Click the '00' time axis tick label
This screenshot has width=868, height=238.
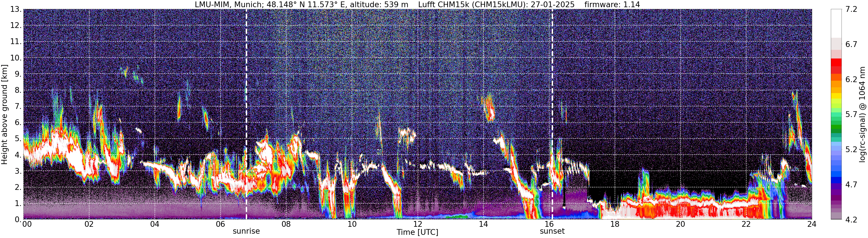click(x=27, y=224)
